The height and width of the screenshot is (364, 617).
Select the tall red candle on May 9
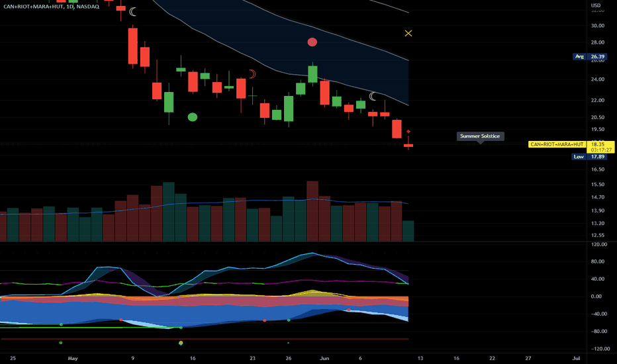coord(133,46)
